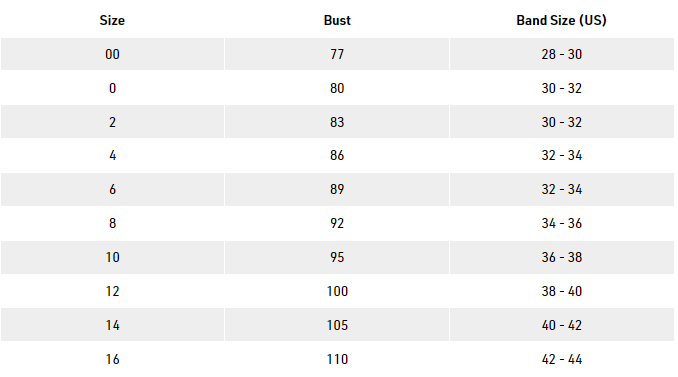Select the size 14 cell

(112, 325)
